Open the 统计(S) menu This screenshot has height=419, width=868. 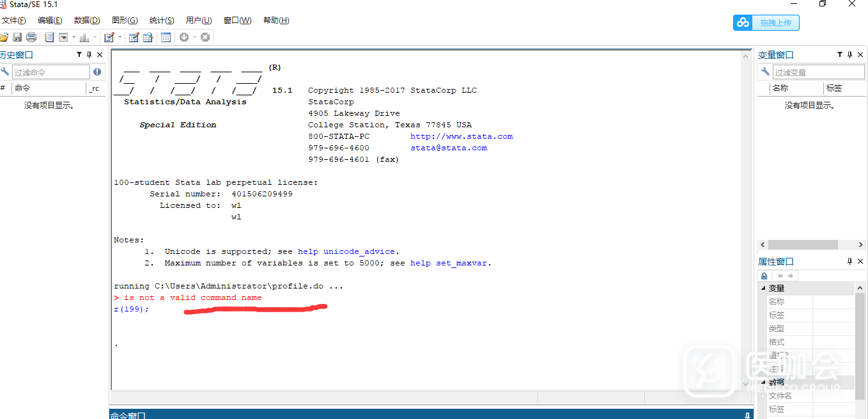tap(162, 20)
